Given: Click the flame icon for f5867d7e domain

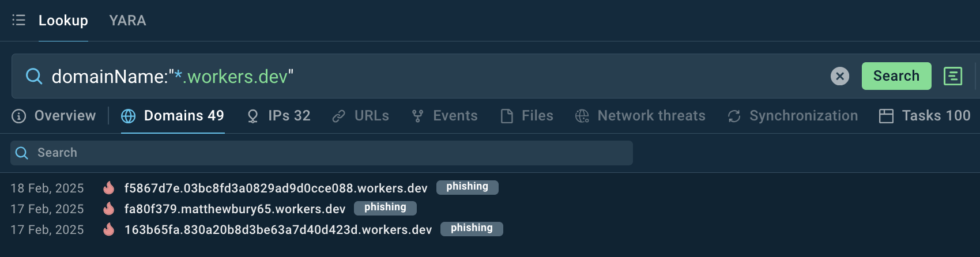Looking at the screenshot, I should [x=108, y=188].
